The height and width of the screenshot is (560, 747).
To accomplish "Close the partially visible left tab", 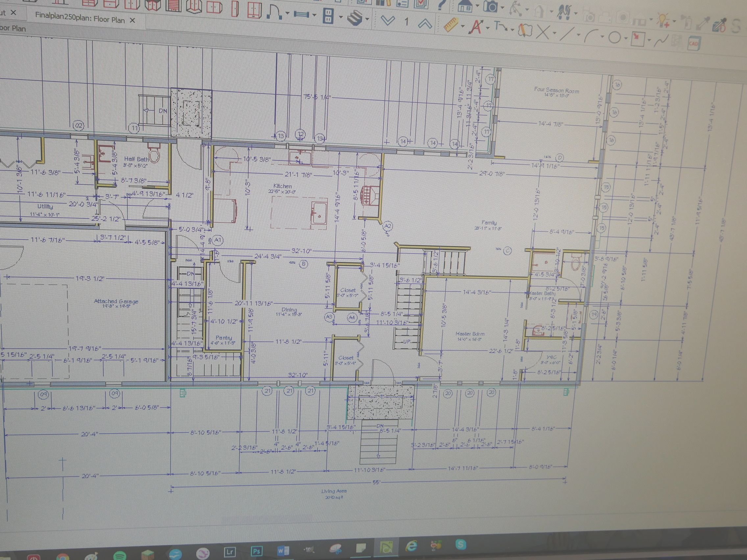I will point(13,12).
